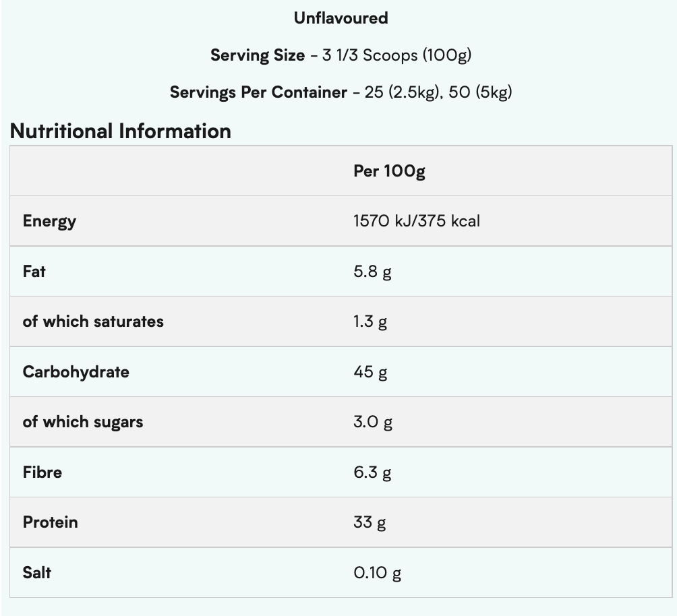Select the Fat row label
This screenshot has height=616, width=677.
coord(34,271)
